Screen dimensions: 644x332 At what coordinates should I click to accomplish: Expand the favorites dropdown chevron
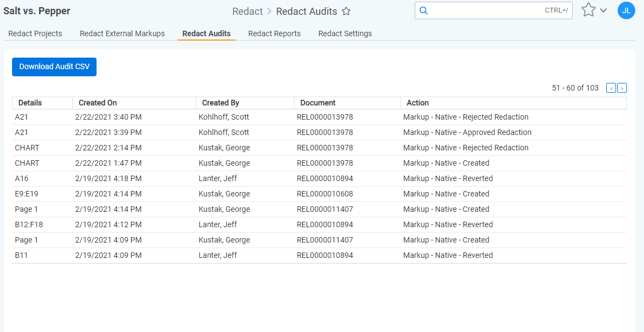point(603,10)
